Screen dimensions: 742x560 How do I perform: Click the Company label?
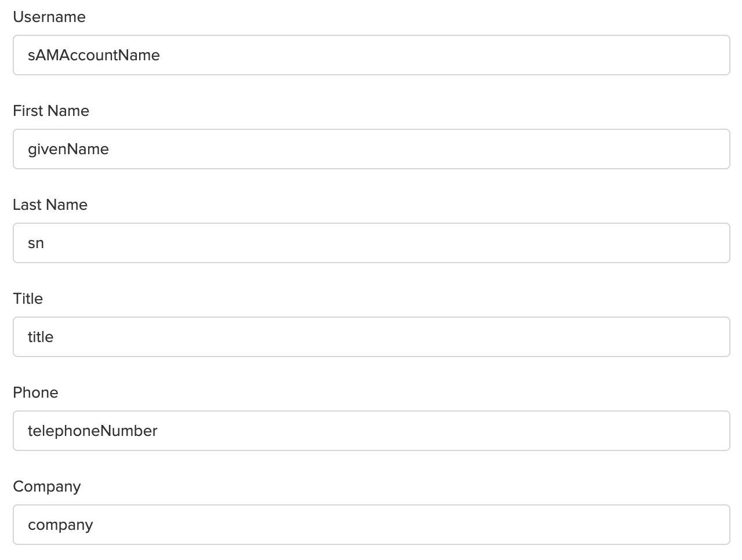47,487
